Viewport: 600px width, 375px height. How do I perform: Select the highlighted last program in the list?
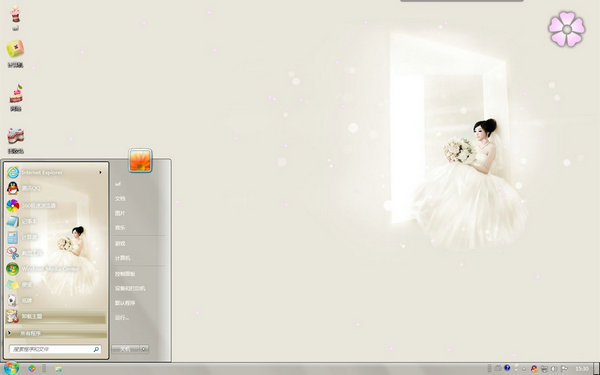click(56, 316)
